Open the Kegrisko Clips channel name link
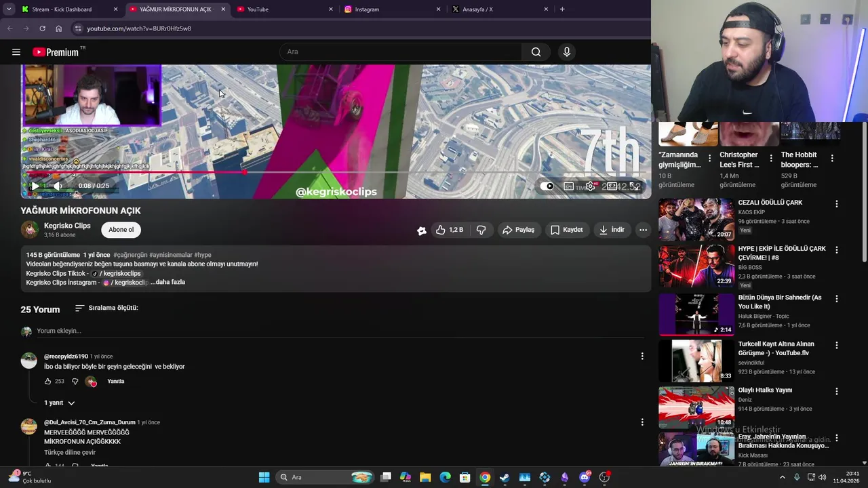This screenshot has height=488, width=868. (67, 226)
